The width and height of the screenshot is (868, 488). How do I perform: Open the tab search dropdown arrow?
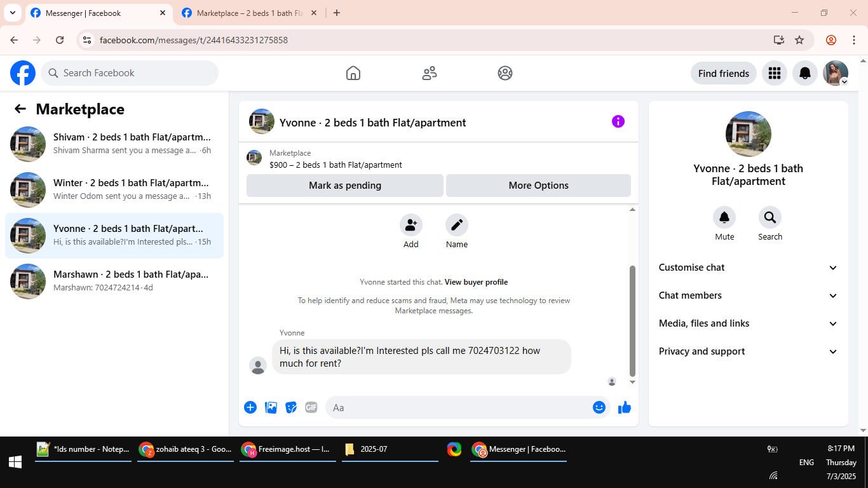point(12,13)
